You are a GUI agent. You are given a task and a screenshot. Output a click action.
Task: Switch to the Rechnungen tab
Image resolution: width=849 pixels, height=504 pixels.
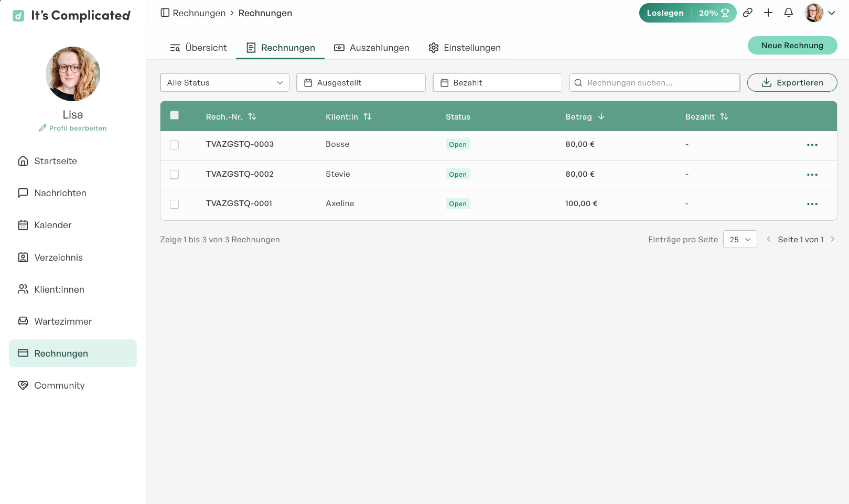click(281, 48)
